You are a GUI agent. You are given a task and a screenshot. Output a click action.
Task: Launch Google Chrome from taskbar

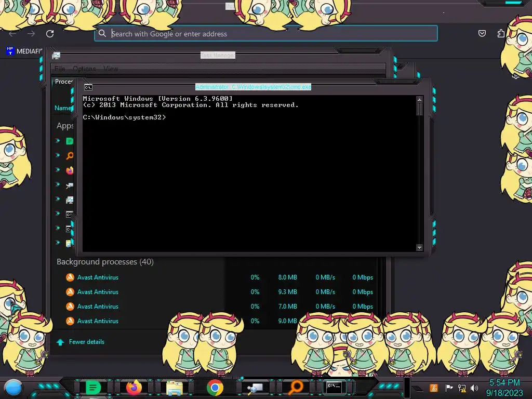[215, 388]
